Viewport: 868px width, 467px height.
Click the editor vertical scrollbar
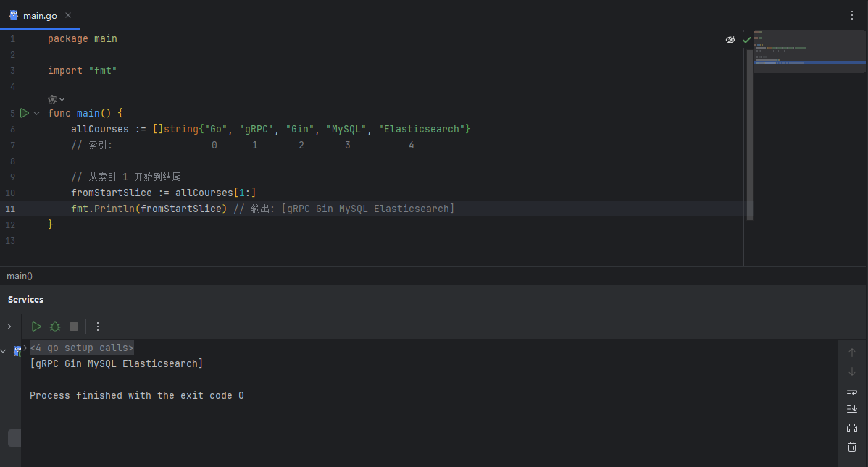pyautogui.click(x=749, y=135)
